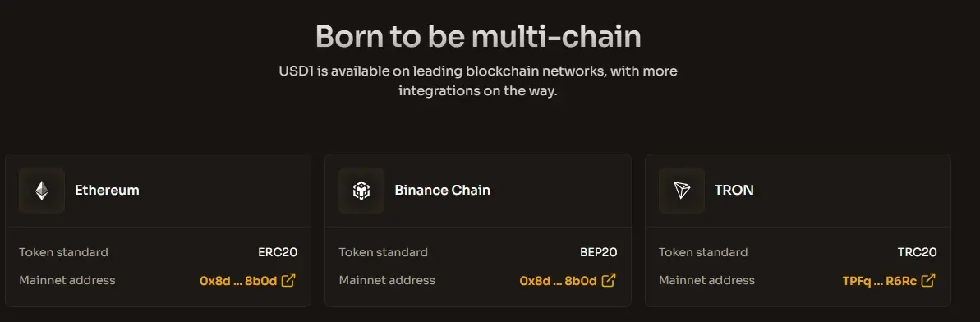The height and width of the screenshot is (322, 980).
Task: Open Binance Chain address 0x8d ... 8b0d
Action: (x=558, y=281)
